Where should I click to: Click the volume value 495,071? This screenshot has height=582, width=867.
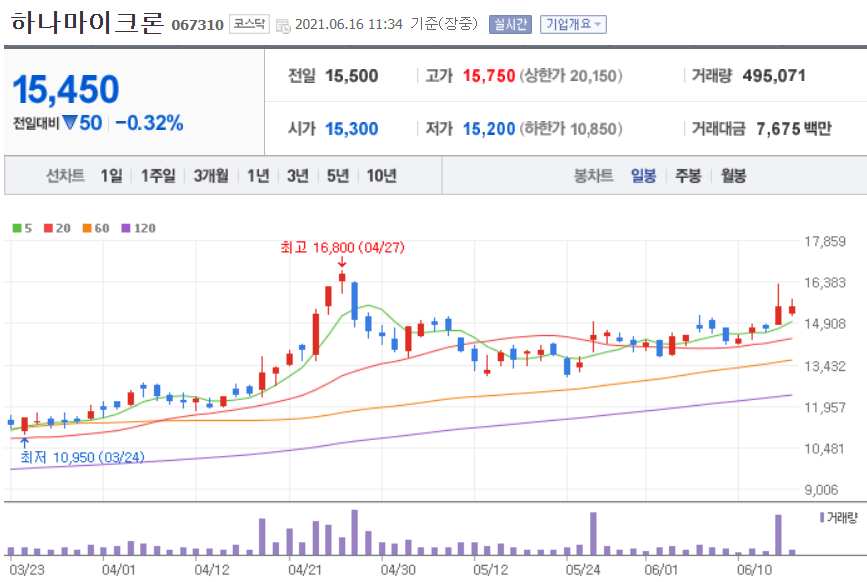[x=774, y=76]
